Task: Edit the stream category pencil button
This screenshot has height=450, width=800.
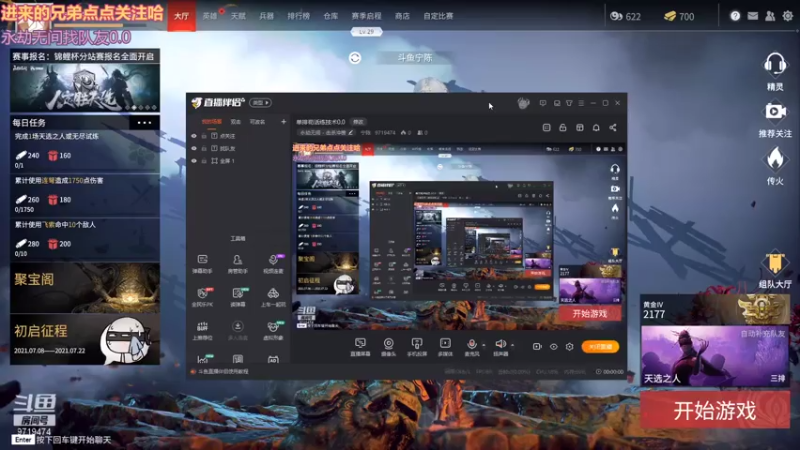Action: click(x=351, y=133)
